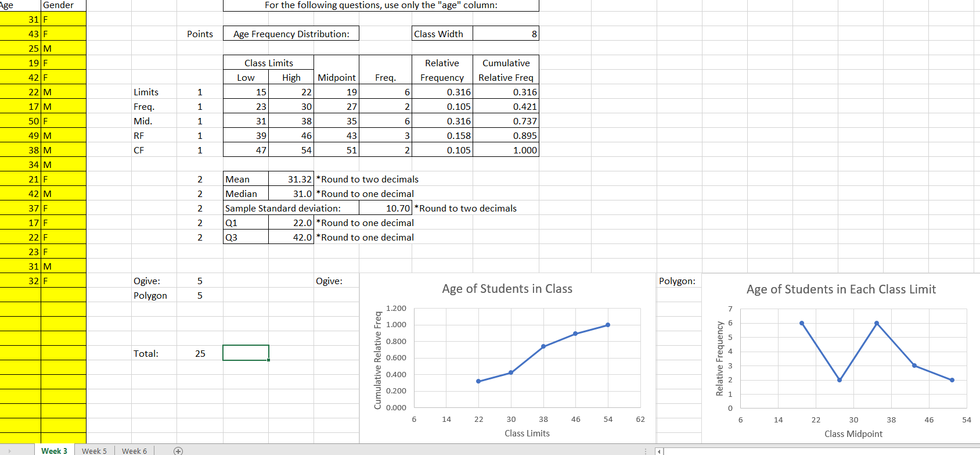
Task: Select the 'Sample Standard deviation:' label cell
Action: (291, 208)
